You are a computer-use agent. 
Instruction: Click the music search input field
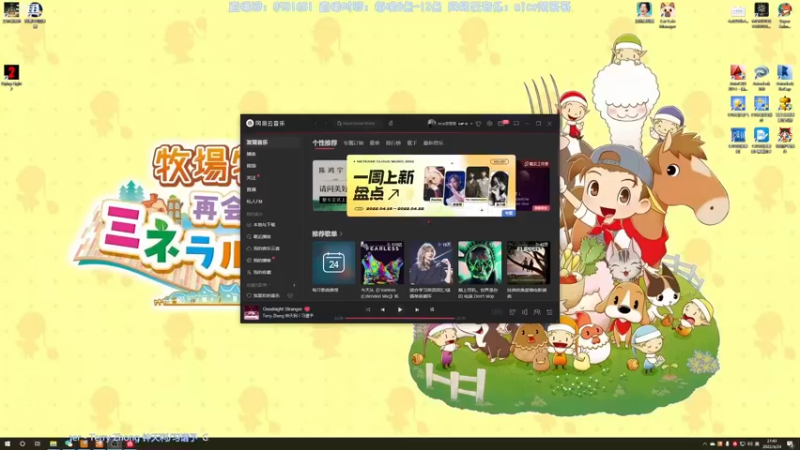click(x=359, y=123)
